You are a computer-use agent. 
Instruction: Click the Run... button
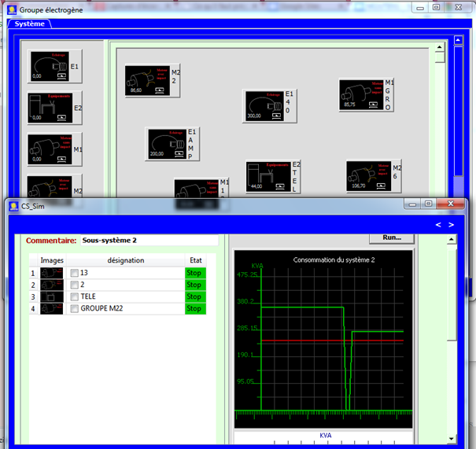tap(392, 238)
